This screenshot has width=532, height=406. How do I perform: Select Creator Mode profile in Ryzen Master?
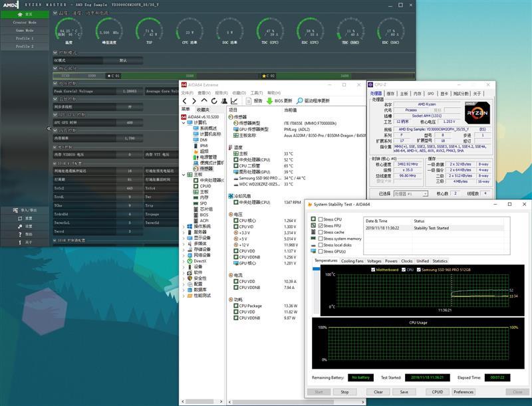pyautogui.click(x=25, y=23)
